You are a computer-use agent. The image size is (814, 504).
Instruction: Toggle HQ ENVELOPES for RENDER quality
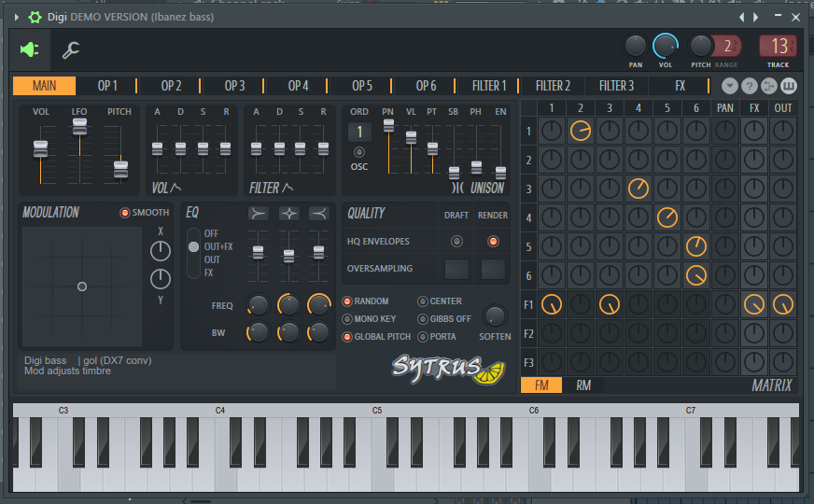493,241
